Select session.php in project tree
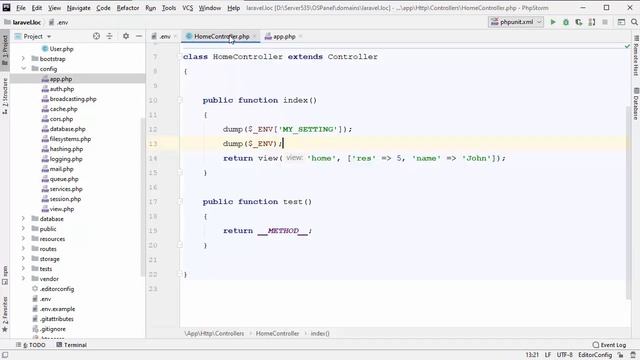640x360 pixels. click(61, 199)
